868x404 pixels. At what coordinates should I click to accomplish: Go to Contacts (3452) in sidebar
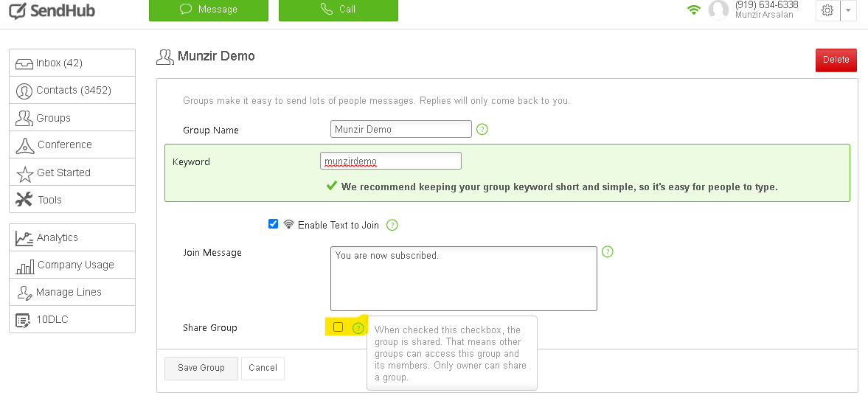[72, 90]
